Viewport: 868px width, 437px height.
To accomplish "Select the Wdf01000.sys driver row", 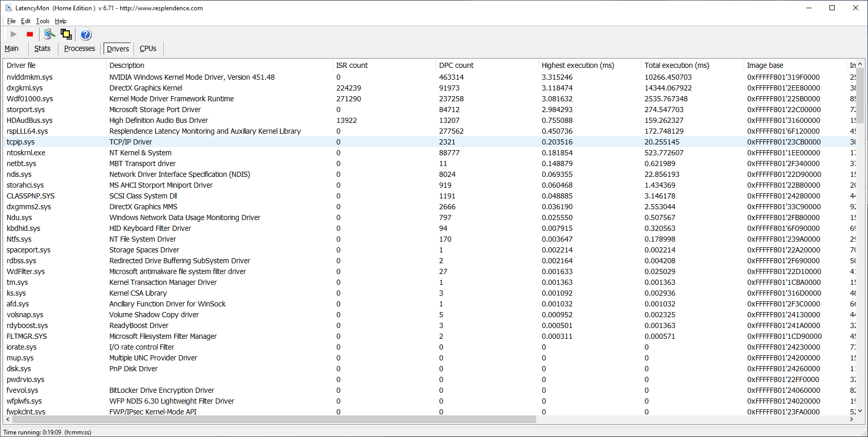I will point(429,99).
